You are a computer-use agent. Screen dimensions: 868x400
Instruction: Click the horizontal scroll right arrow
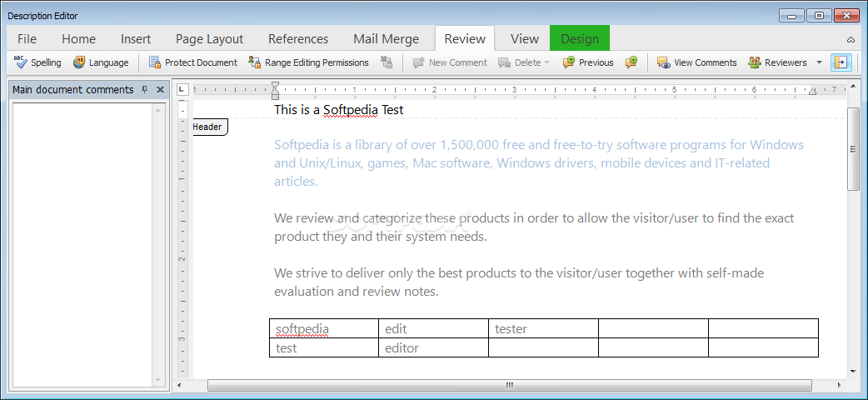[840, 385]
